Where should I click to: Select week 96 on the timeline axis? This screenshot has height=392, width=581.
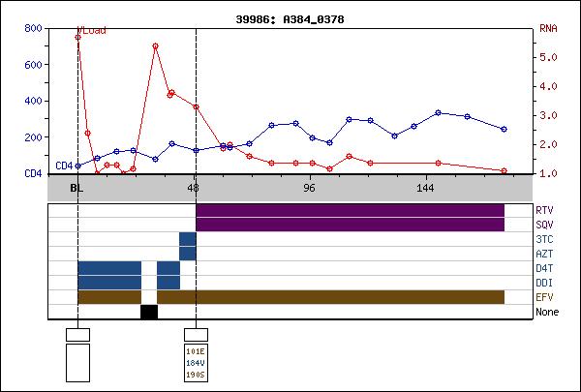[x=309, y=189]
